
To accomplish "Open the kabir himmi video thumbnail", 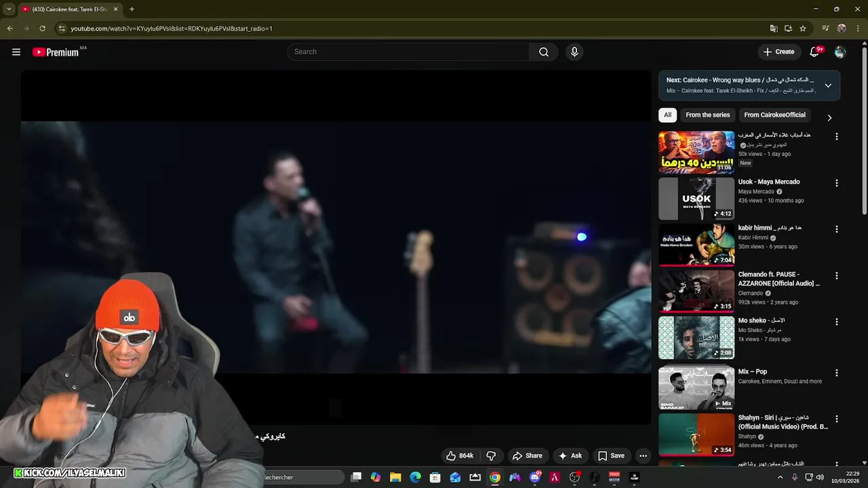I will click(x=696, y=245).
